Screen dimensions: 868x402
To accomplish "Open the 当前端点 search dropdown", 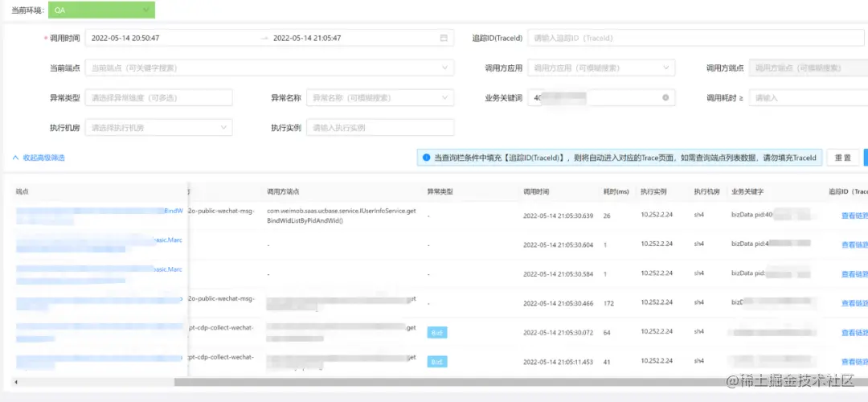I will pos(269,68).
